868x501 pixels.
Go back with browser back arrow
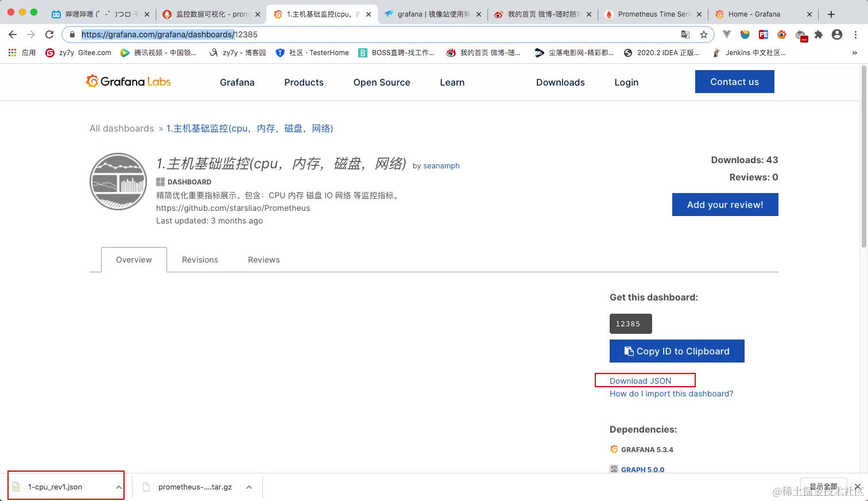coord(13,34)
